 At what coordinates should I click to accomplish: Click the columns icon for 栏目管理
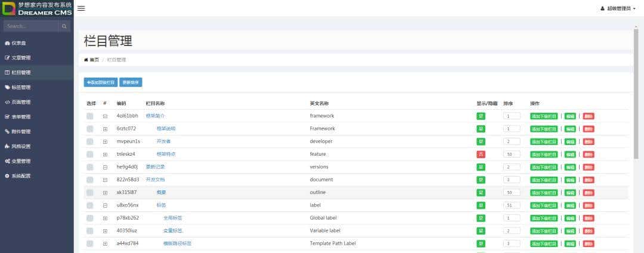pos(7,73)
